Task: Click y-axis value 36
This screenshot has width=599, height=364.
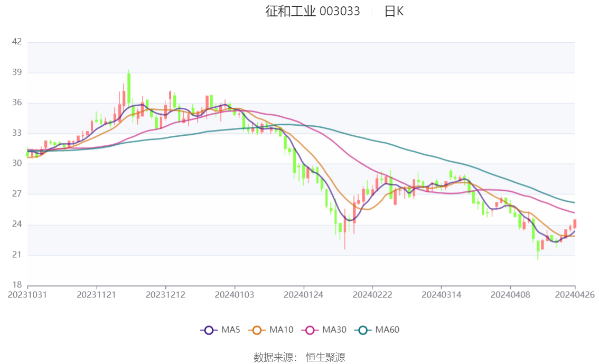Action: point(17,102)
